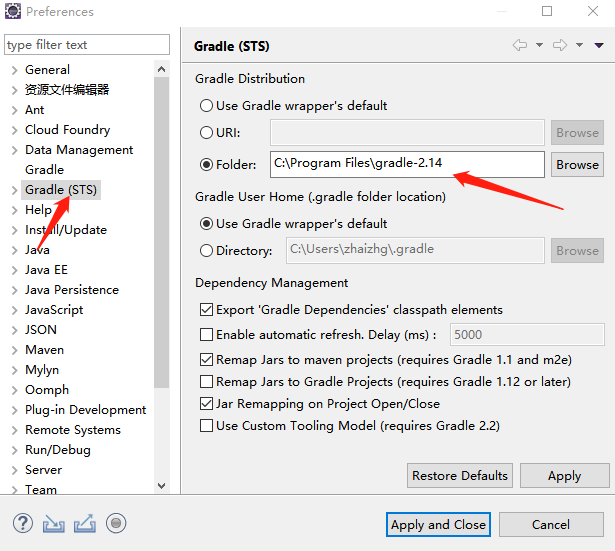Select the Gradle preference page
Screen dimensions: 615x551
(x=44, y=170)
